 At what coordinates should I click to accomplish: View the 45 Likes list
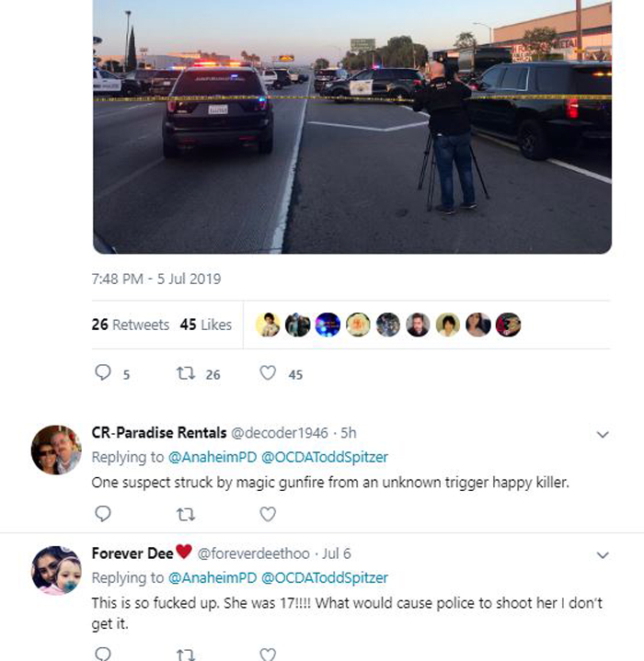206,325
